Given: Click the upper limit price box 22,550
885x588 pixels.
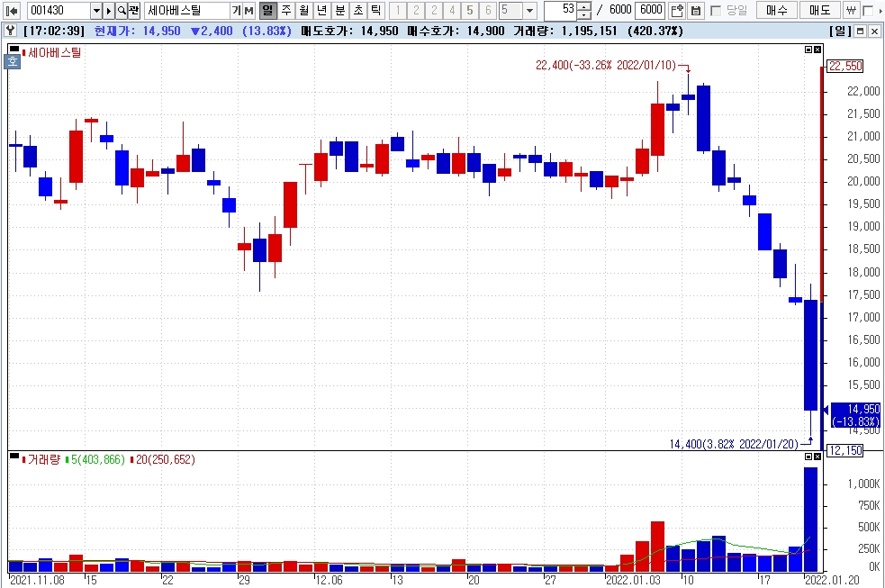Looking at the screenshot, I should point(844,66).
